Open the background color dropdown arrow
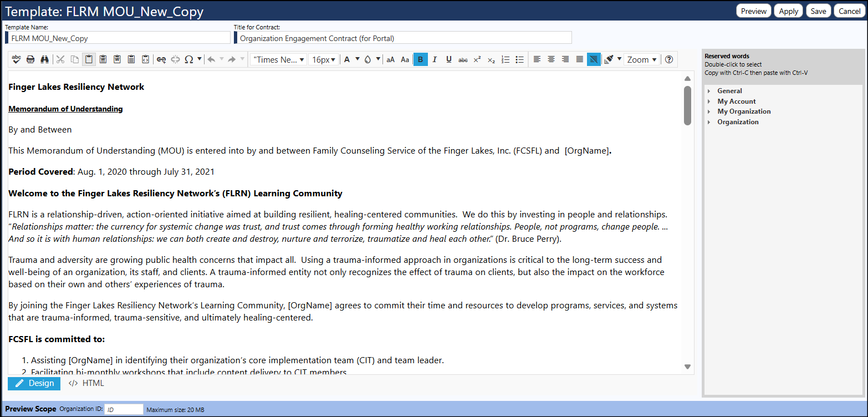This screenshot has width=868, height=417. click(378, 59)
